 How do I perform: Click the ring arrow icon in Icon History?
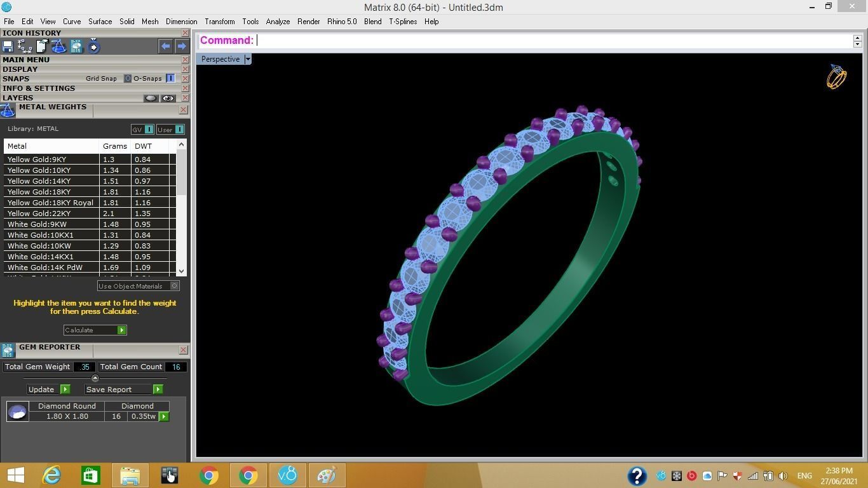click(93, 46)
